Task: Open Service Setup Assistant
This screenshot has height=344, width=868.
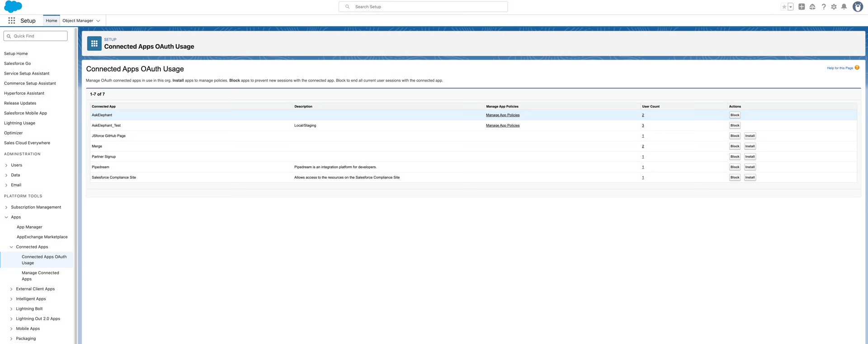Action: (27, 74)
